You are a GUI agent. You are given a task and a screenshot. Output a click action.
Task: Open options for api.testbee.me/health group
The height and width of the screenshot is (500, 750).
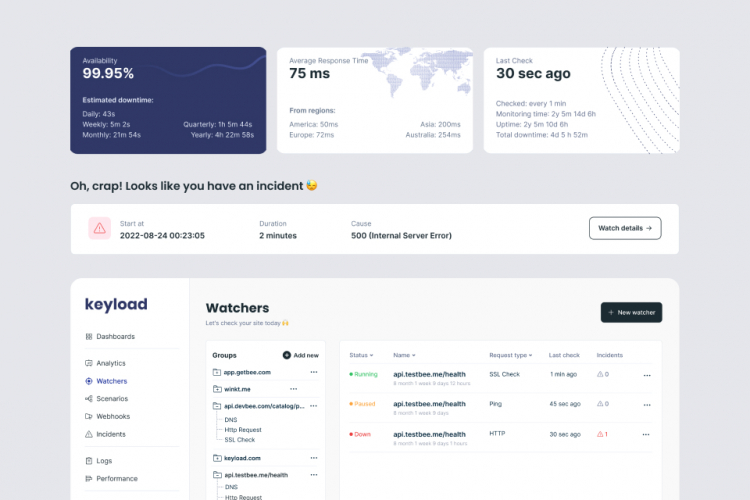click(314, 475)
